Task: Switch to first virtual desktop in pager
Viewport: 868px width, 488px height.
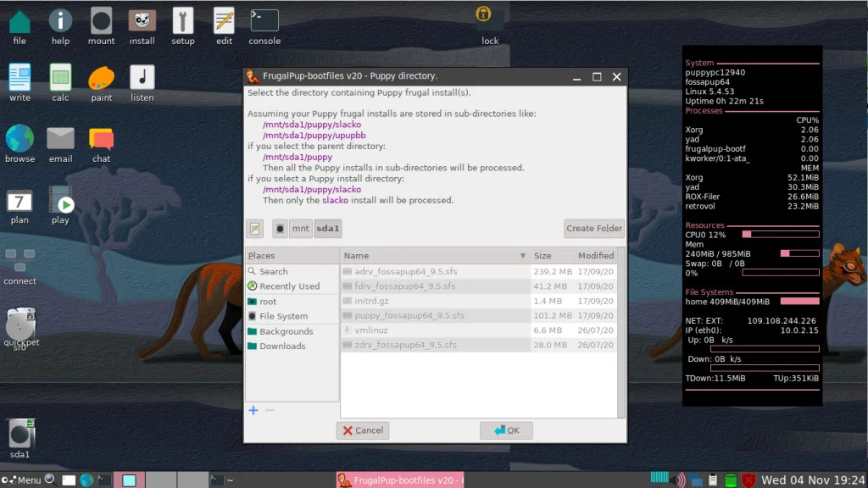Action: point(130,480)
